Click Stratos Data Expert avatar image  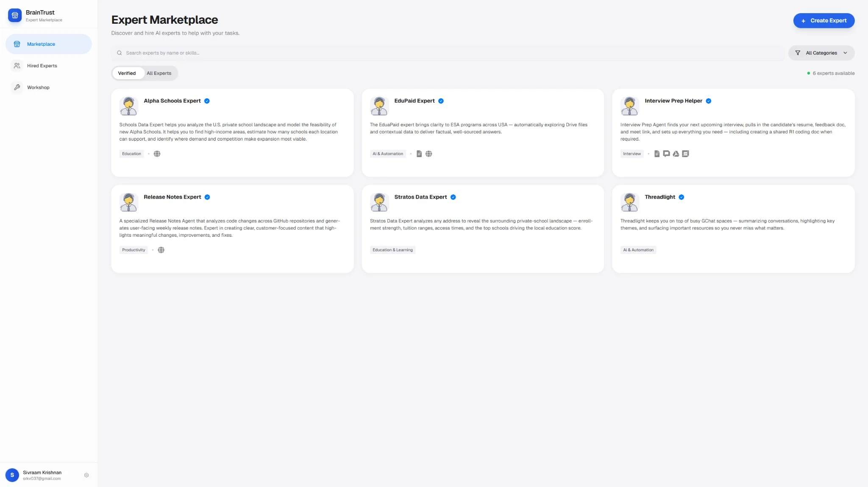(x=379, y=202)
